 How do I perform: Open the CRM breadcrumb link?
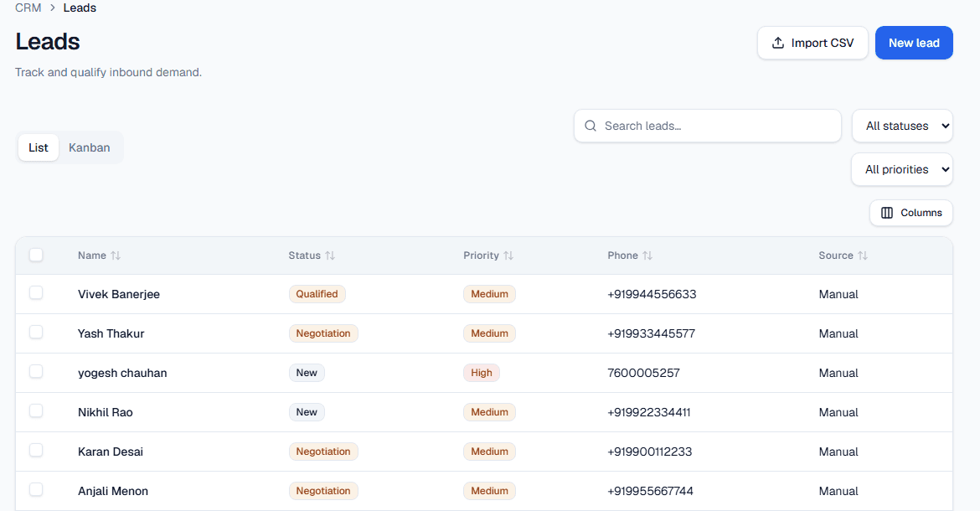pos(28,8)
